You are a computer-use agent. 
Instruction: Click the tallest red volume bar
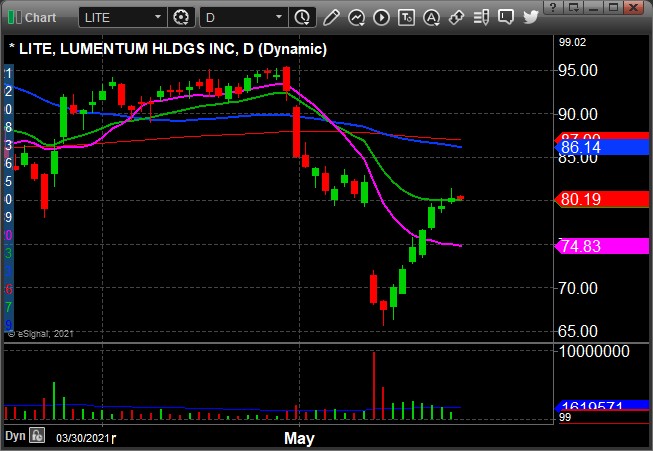click(374, 386)
